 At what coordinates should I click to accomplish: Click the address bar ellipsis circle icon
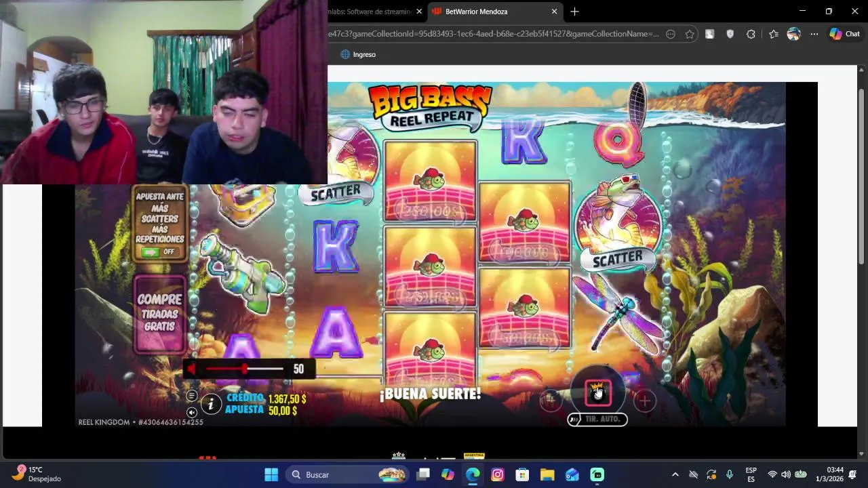click(671, 34)
